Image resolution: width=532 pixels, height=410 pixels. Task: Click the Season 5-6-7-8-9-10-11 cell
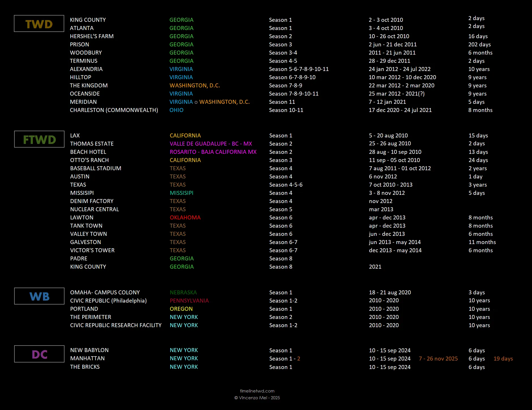[299, 69]
